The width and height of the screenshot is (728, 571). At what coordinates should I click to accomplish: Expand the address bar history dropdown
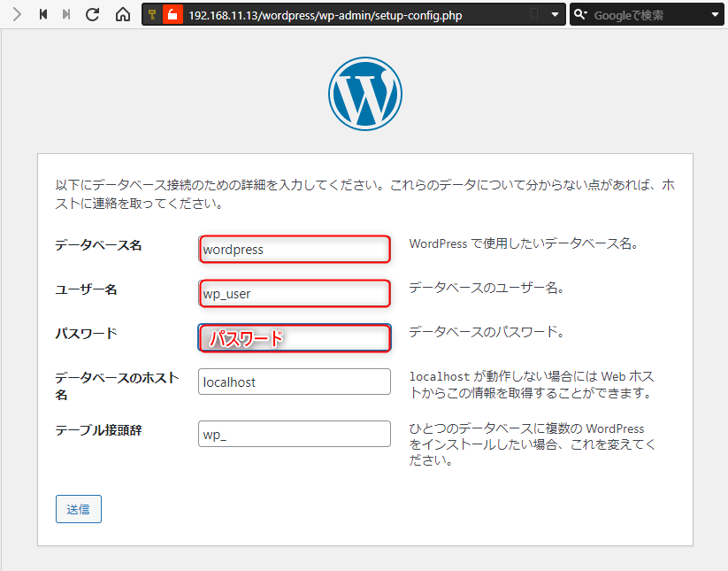tap(555, 15)
